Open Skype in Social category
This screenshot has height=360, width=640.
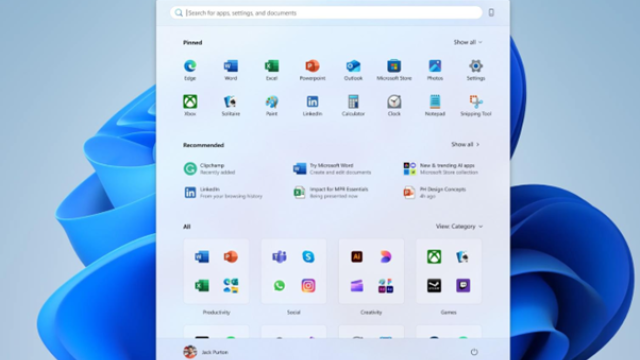click(x=308, y=257)
